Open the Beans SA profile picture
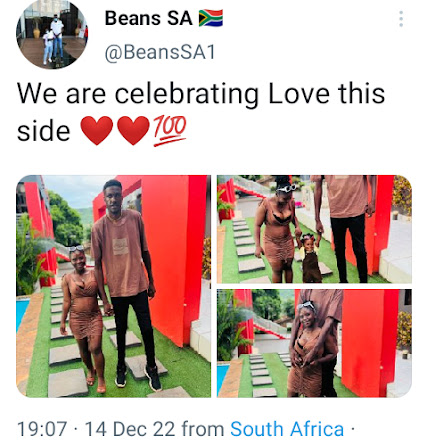The image size is (427, 445). pyautogui.click(x=52, y=35)
